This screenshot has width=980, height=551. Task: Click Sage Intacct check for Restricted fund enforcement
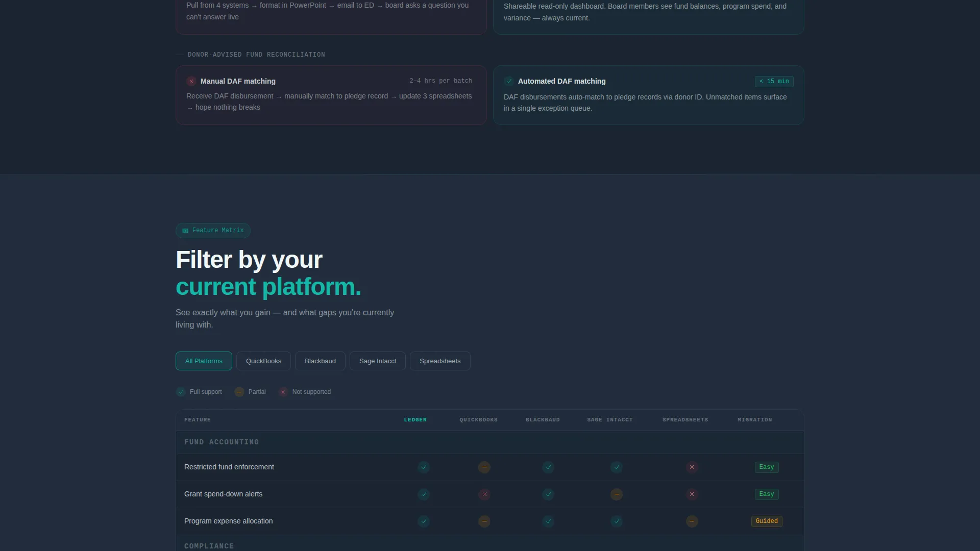pos(617,467)
